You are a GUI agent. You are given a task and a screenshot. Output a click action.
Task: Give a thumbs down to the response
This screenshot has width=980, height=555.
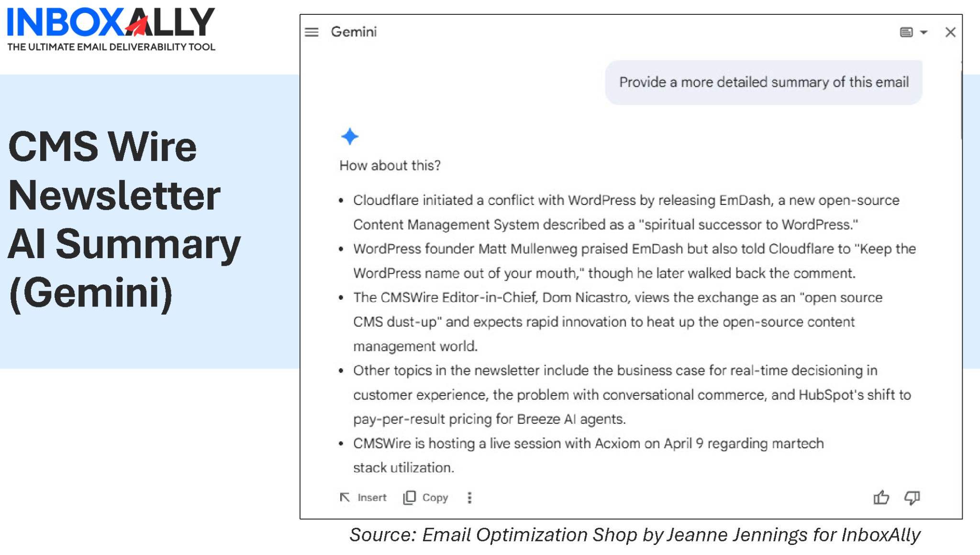click(912, 498)
